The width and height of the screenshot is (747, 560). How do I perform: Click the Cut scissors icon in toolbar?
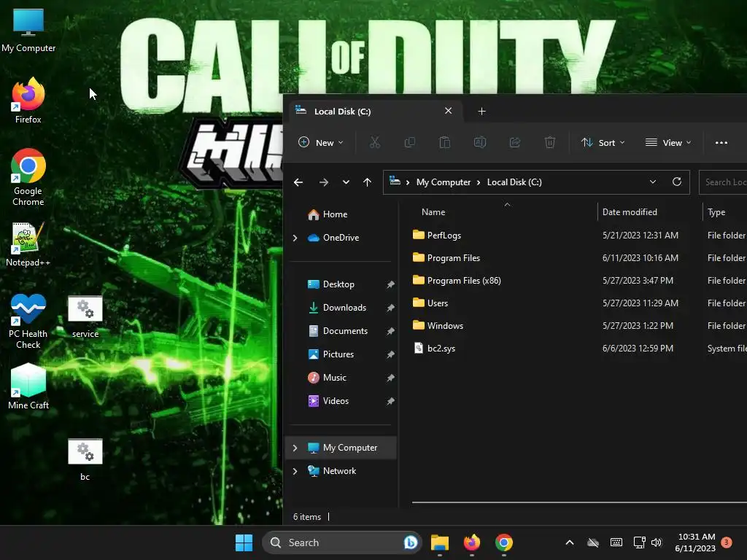point(375,142)
